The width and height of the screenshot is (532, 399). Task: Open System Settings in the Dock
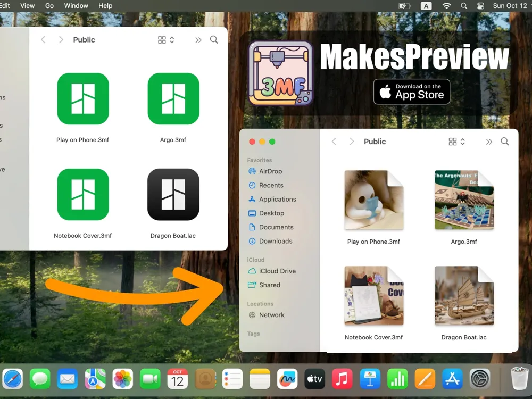[480, 379]
